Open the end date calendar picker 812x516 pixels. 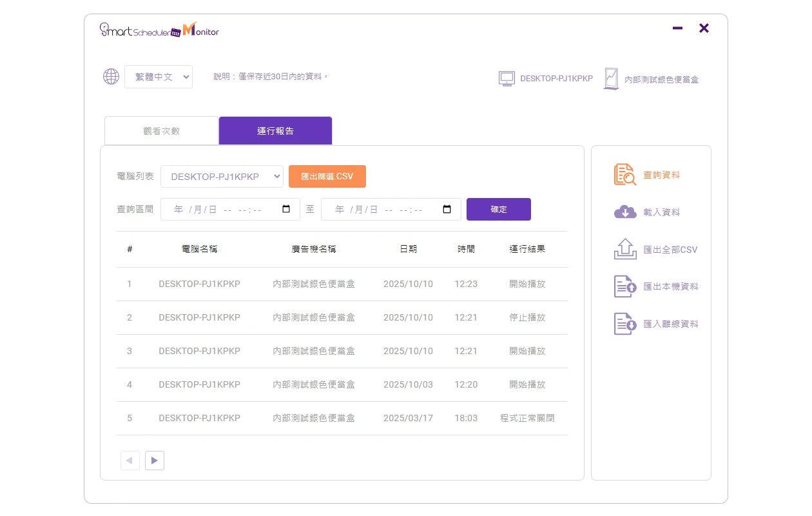447,210
